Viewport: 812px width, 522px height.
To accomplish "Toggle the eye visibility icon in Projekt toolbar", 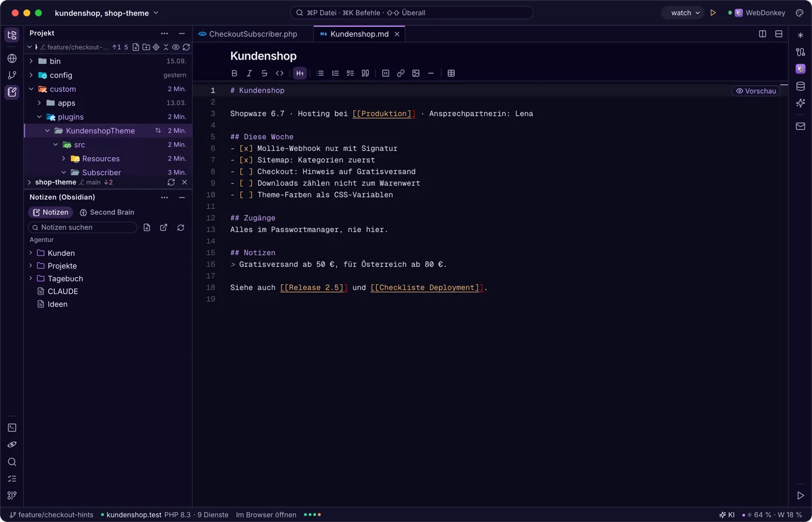I will coord(176,47).
